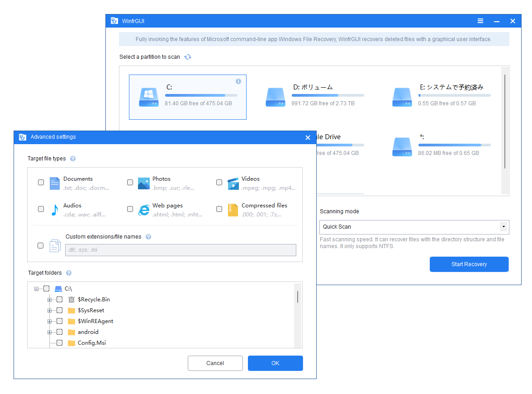Select the Documents file type icon
The image size is (532, 394).
[55, 183]
